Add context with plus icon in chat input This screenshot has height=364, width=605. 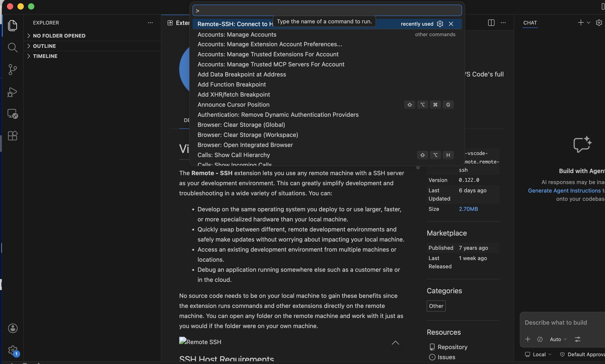(528, 339)
